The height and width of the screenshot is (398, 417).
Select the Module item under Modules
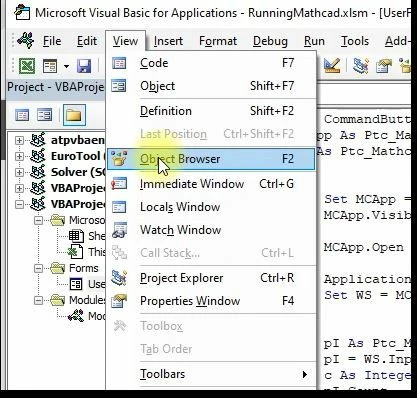click(97, 316)
